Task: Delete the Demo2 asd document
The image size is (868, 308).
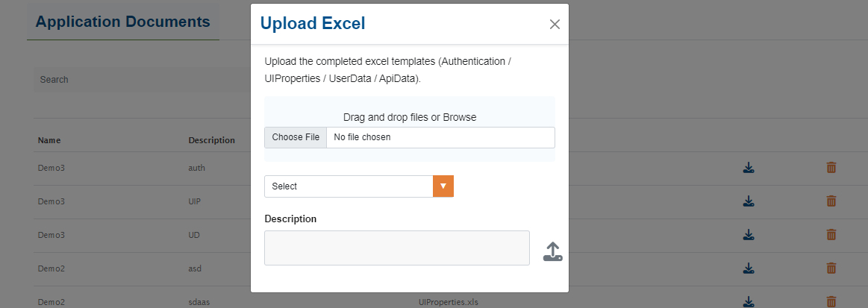Action: (x=831, y=268)
